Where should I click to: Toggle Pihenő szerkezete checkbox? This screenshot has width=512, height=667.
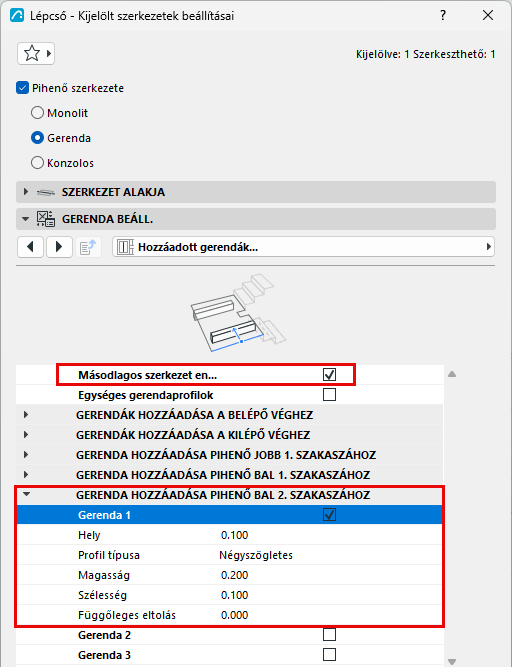click(22, 88)
